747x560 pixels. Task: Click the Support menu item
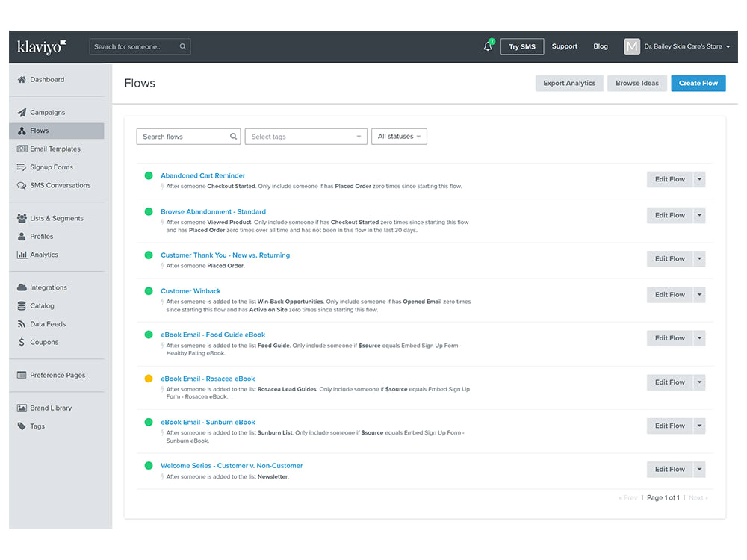[564, 46]
